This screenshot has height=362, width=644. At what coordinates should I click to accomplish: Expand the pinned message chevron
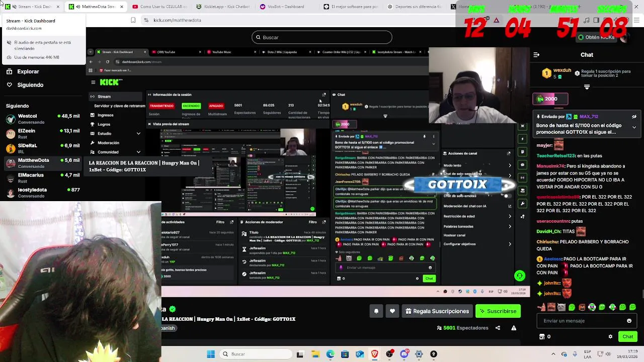634,127
